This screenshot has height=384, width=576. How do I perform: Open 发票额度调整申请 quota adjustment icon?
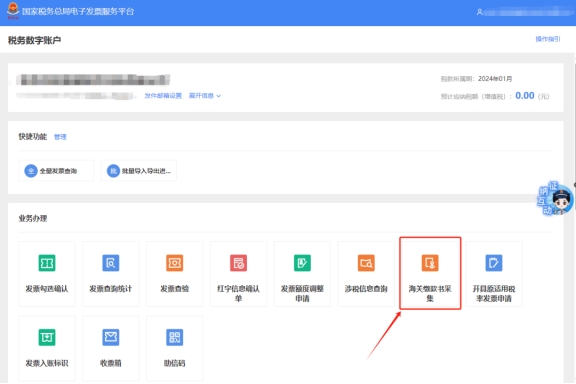click(302, 263)
